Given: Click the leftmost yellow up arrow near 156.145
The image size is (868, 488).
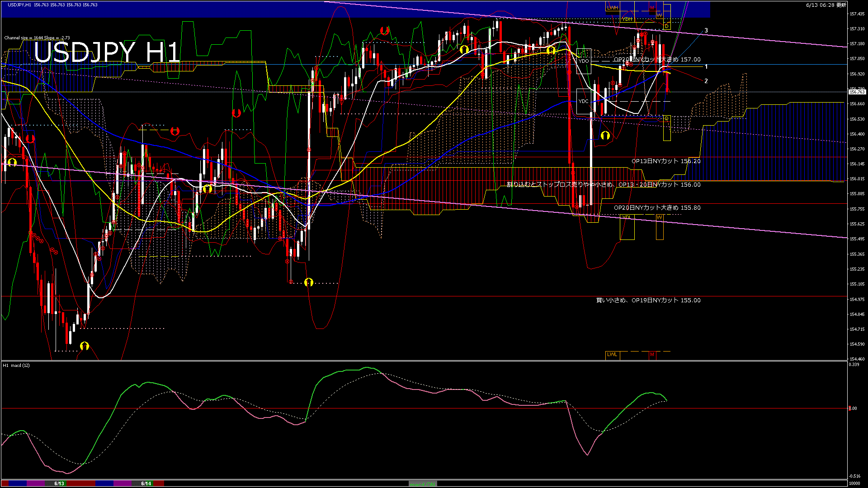Looking at the screenshot, I should pyautogui.click(x=12, y=162).
